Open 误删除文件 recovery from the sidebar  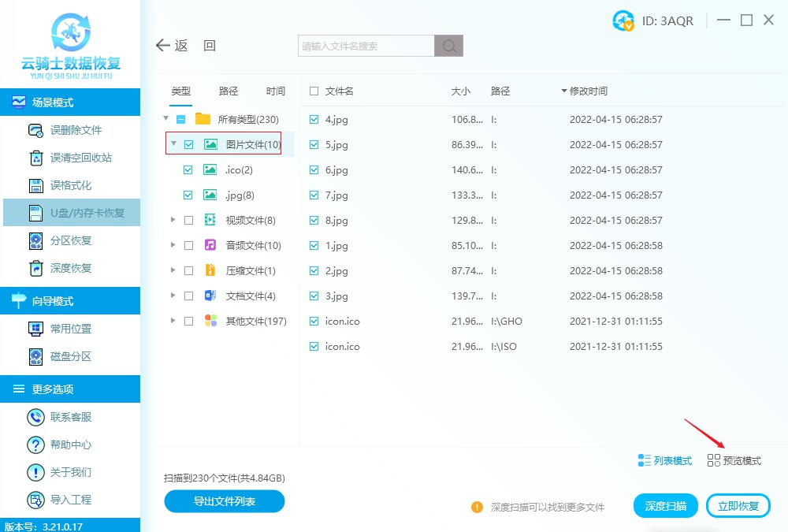(76, 130)
